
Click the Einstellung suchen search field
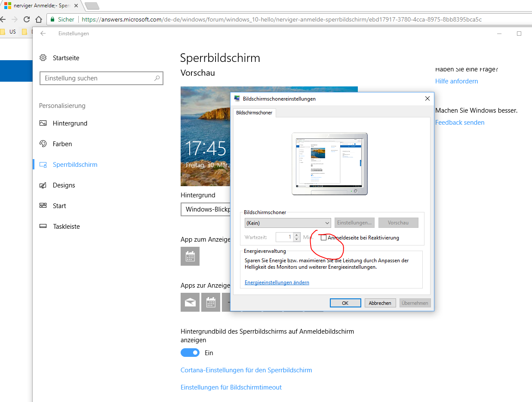(x=101, y=78)
